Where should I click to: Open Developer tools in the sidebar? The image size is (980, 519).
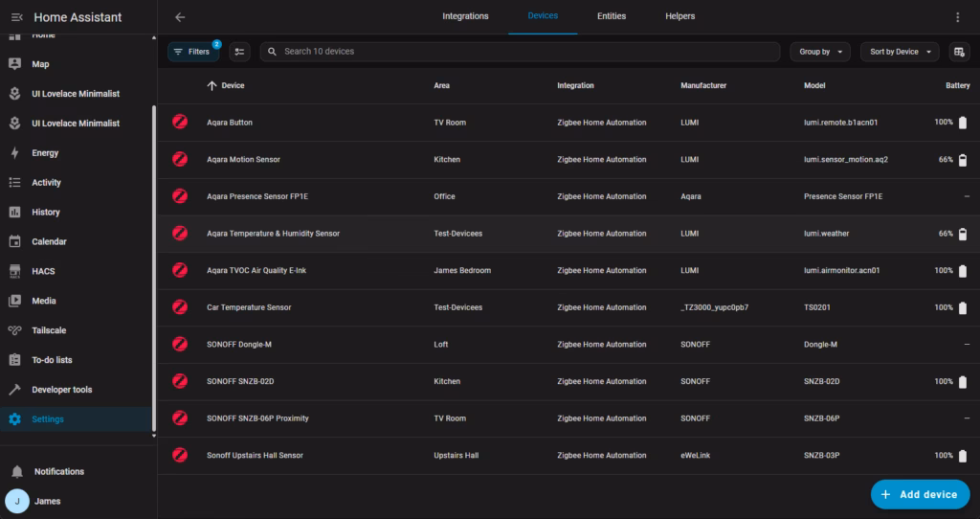62,390
